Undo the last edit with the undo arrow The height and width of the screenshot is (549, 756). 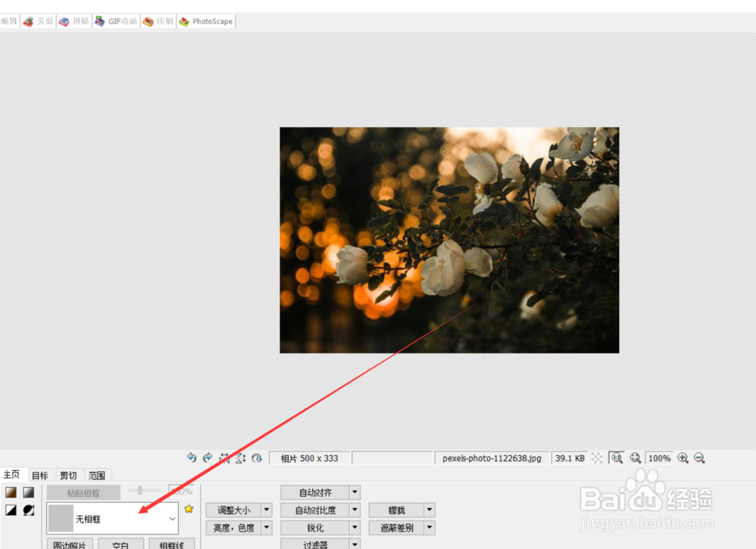coord(191,457)
